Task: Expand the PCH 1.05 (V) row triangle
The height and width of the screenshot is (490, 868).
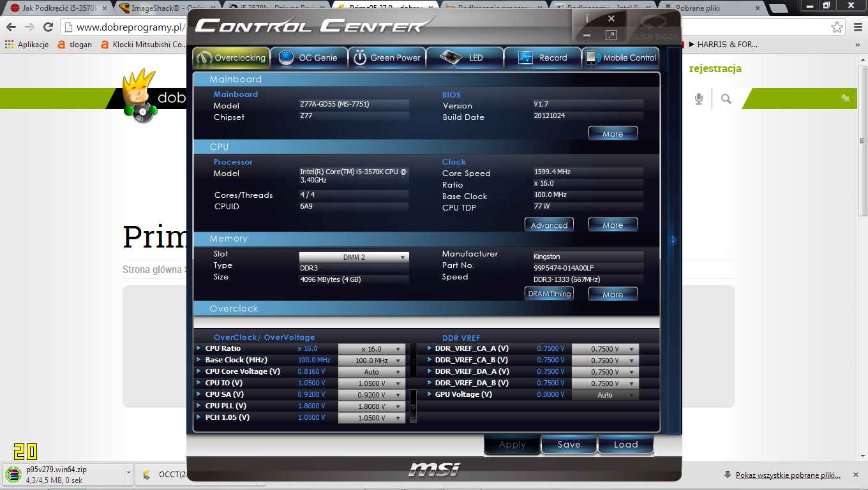Action: [x=199, y=417]
